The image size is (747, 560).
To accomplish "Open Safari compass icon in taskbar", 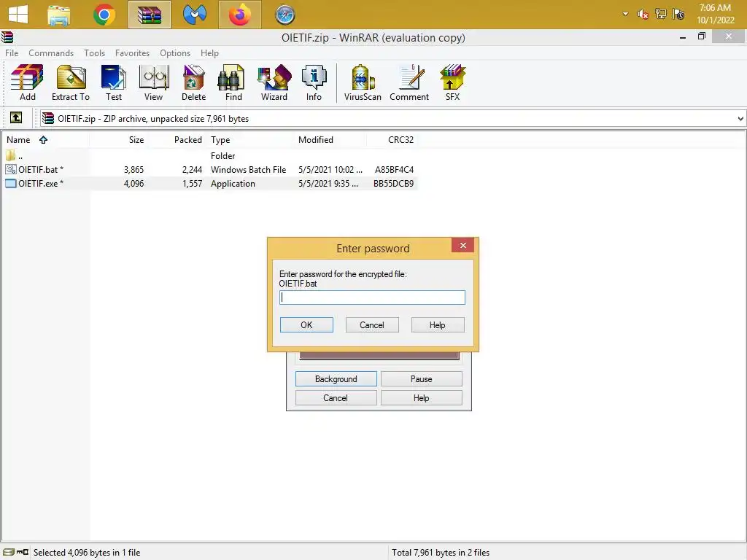I will tap(285, 15).
